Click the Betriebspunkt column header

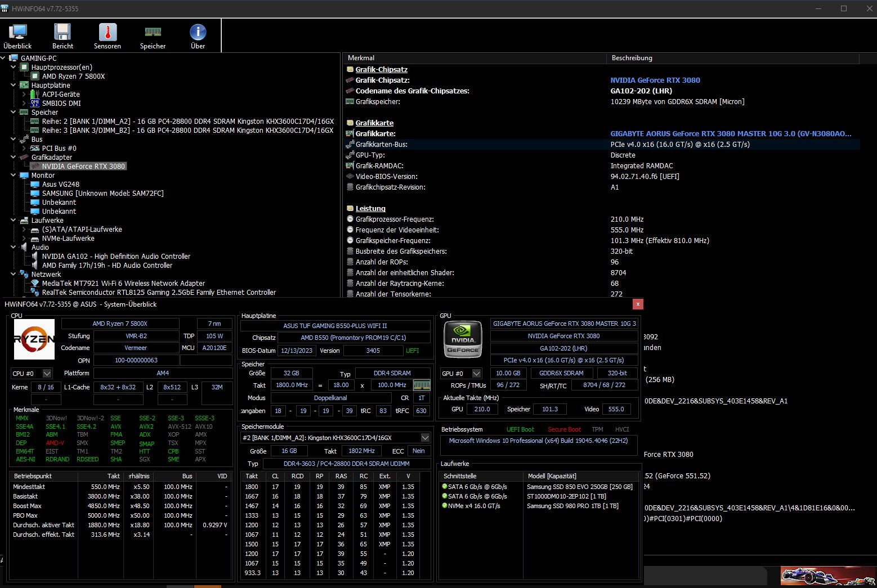(x=44, y=476)
